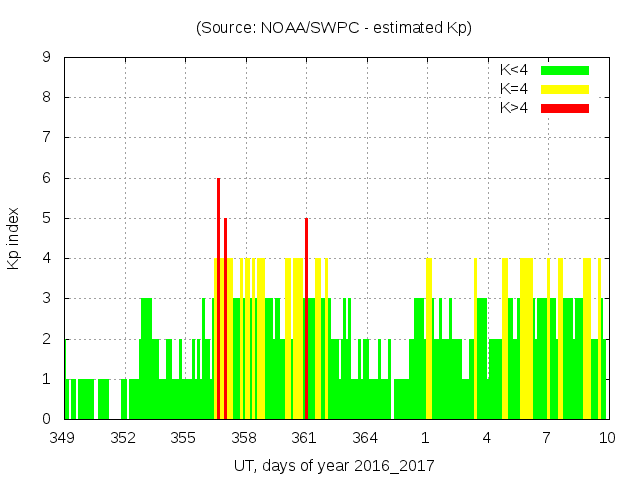Viewport: 640px width, 480px height.
Task: Click the yellow bar above day 1 tick
Action: point(428,338)
